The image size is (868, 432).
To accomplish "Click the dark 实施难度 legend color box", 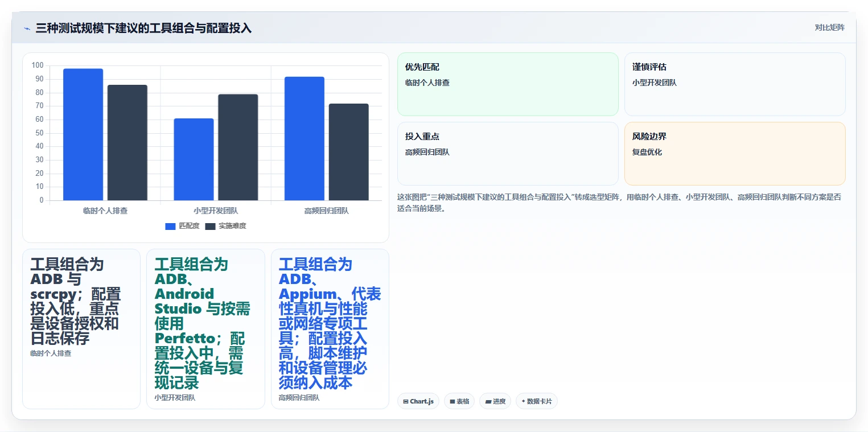I will coord(210,227).
